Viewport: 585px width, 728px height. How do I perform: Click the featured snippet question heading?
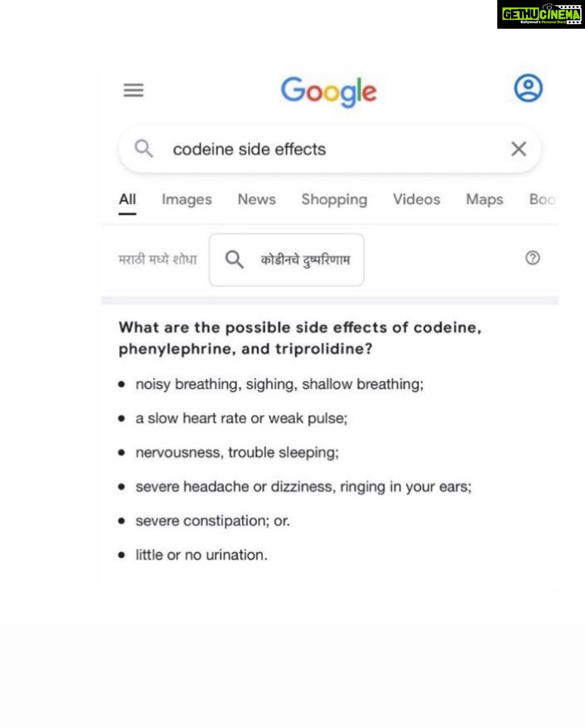[300, 338]
